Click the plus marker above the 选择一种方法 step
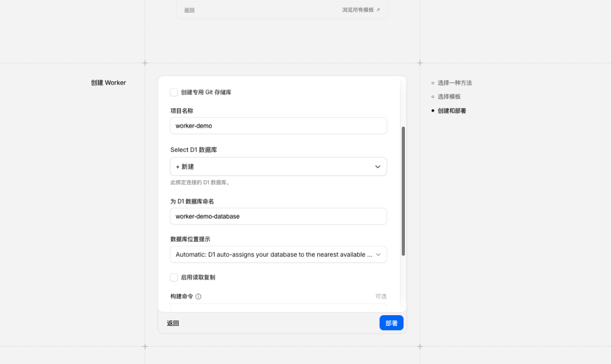This screenshot has width=611, height=364. (420, 63)
